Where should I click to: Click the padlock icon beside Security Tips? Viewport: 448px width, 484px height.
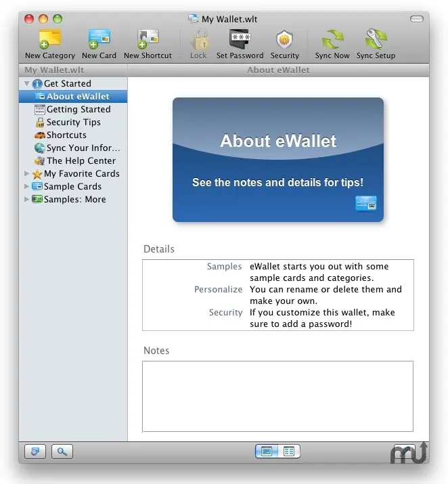pos(40,123)
